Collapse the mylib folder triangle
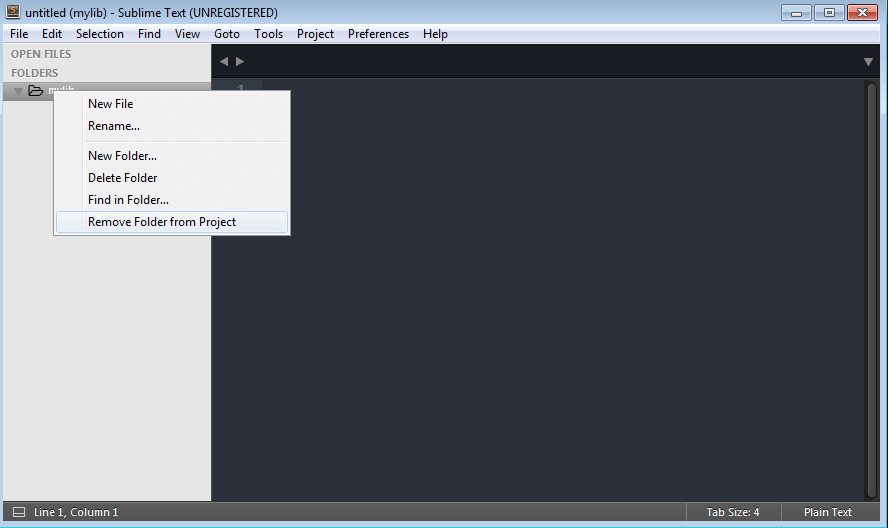This screenshot has height=528, width=888. coord(18,91)
